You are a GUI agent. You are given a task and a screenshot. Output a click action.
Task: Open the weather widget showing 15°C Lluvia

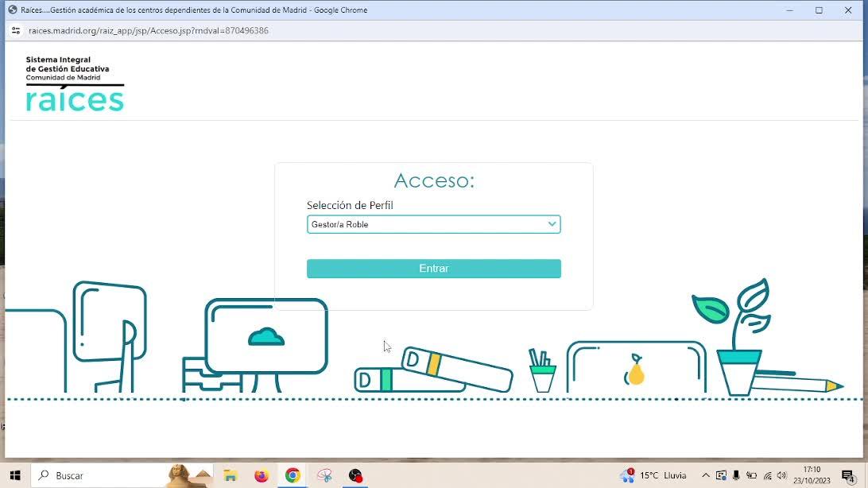(x=653, y=475)
